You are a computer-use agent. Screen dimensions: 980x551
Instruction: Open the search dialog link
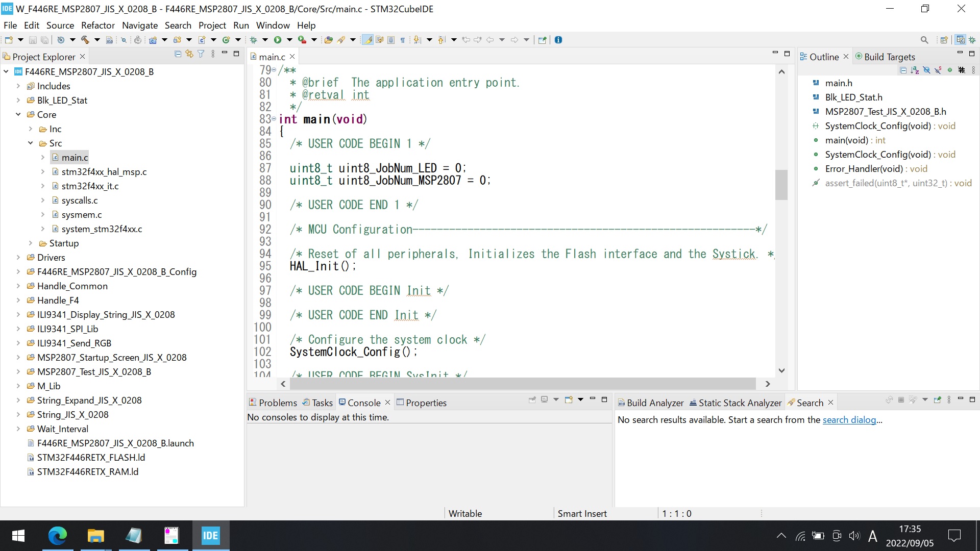[x=849, y=420]
